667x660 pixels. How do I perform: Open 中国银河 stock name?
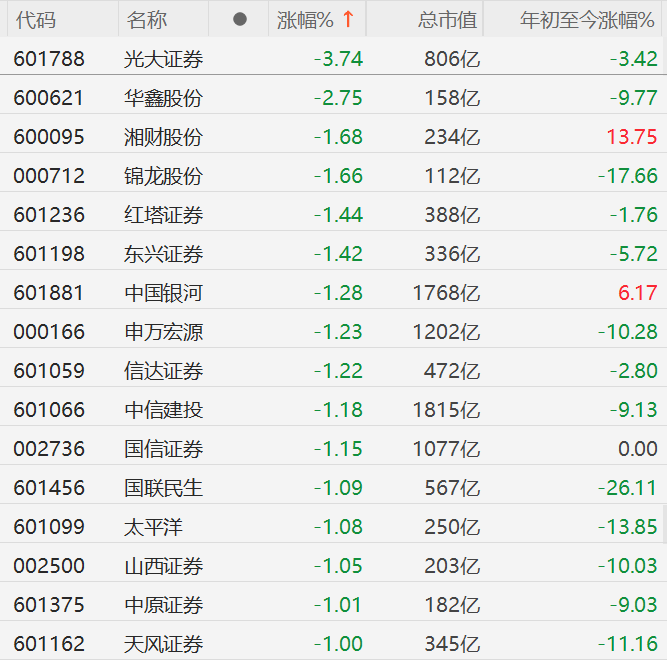point(163,293)
